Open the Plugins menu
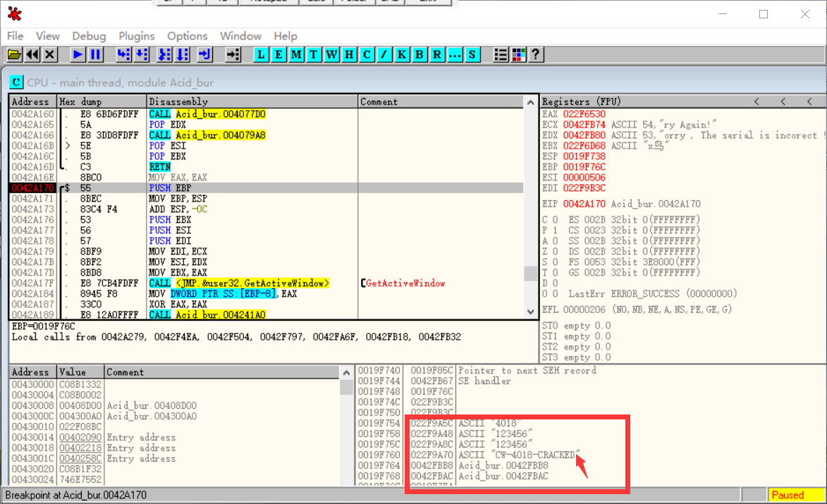Screen dimensions: 827x504 coord(137,36)
